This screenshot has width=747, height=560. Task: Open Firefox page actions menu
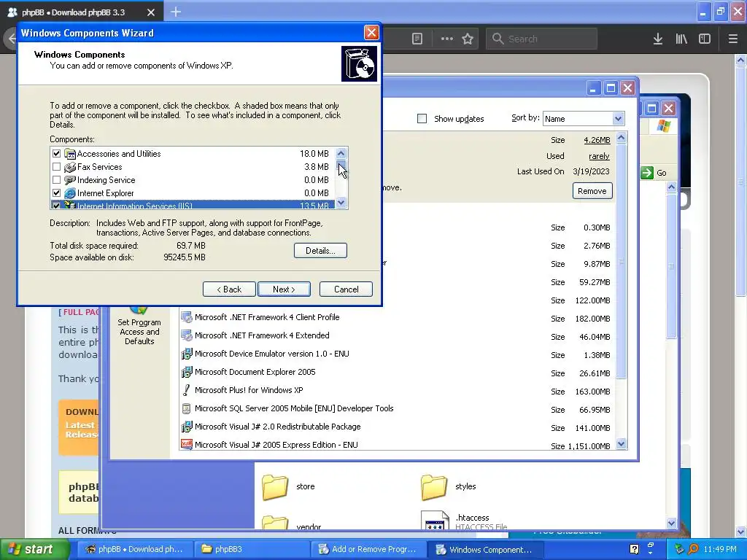click(x=447, y=39)
